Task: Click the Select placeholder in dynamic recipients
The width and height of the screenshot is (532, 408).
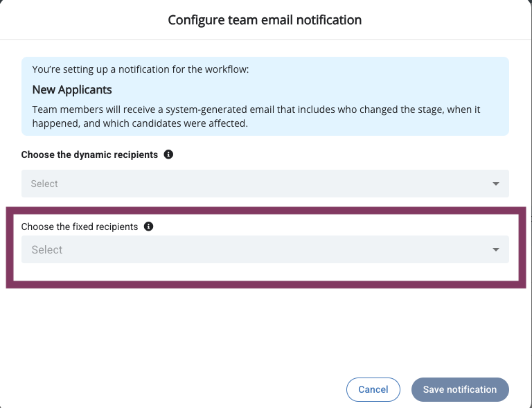Action: [x=44, y=184]
